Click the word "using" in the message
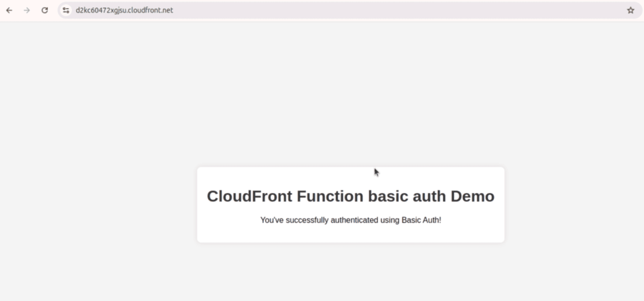 [x=390, y=220]
